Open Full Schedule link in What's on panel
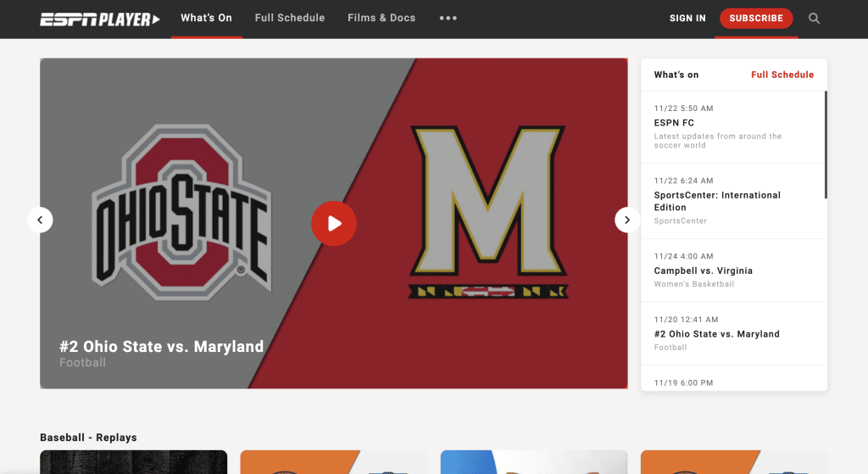 point(782,75)
